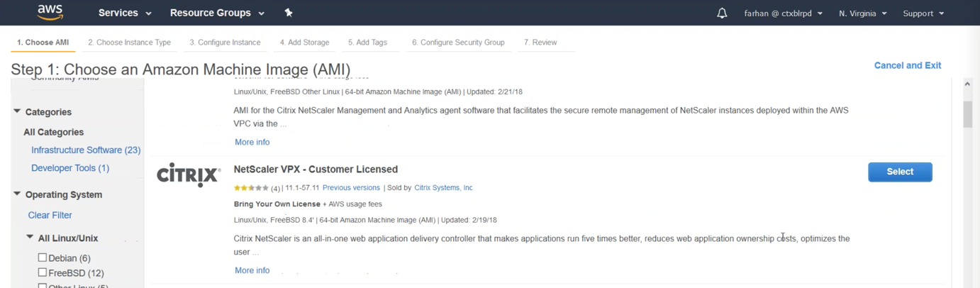980x288 pixels.
Task: Open Infrastructure Software category link
Action: pyautogui.click(x=86, y=150)
